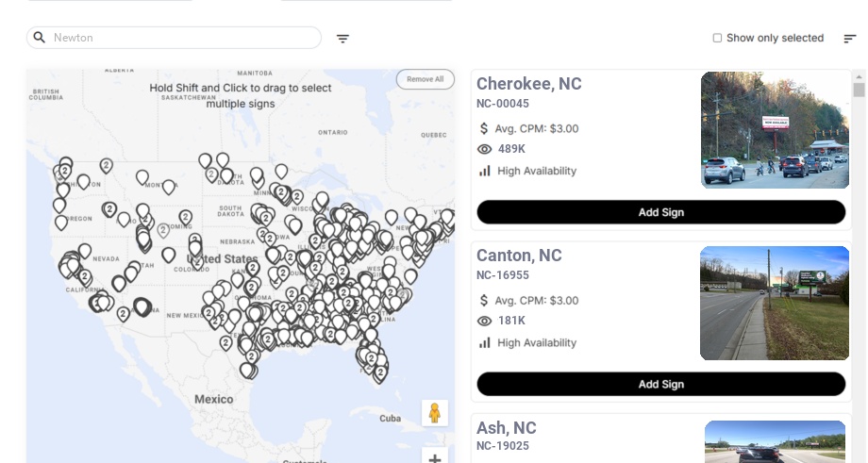Add the Canton, NC sign
The height and width of the screenshot is (463, 868).
(660, 384)
